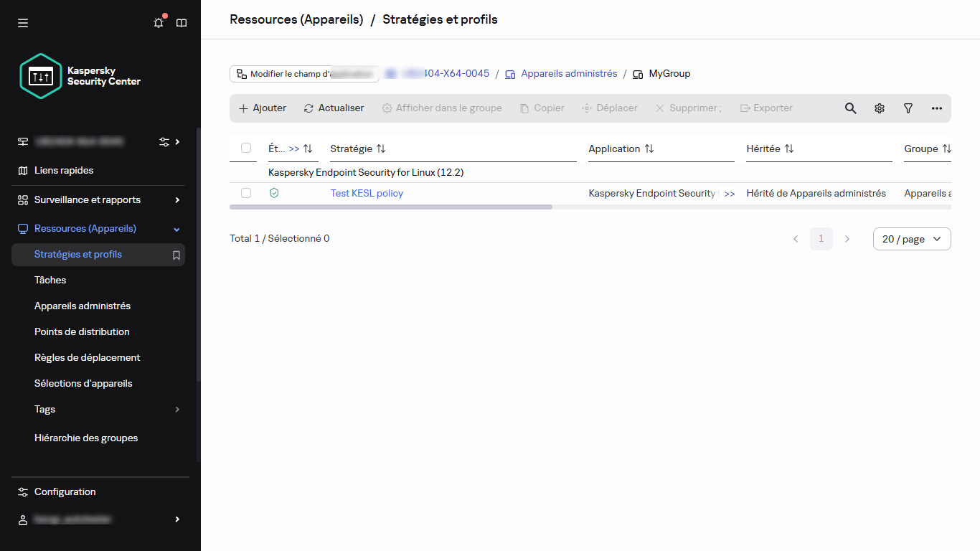Image resolution: width=980 pixels, height=551 pixels.
Task: Toggle the select-all header checkbox
Action: pyautogui.click(x=246, y=148)
